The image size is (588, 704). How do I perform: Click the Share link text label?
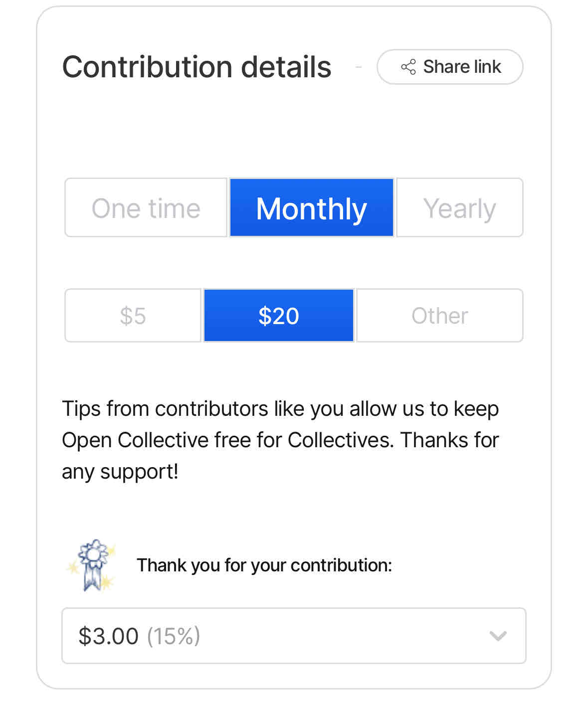click(x=462, y=67)
